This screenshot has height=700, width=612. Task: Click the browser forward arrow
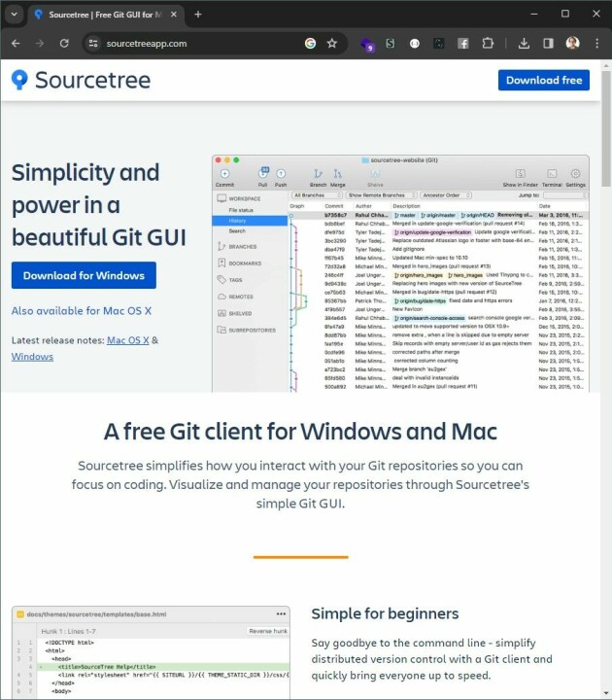40,44
